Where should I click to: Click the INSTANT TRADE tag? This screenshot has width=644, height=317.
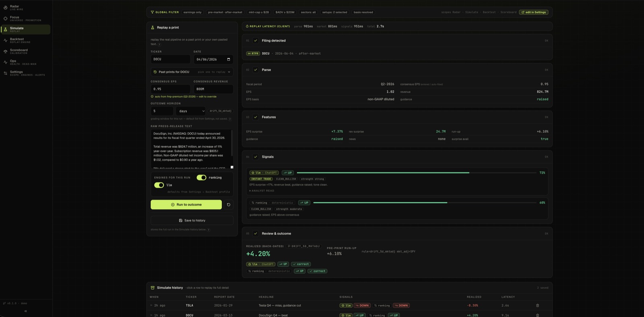[x=261, y=179]
